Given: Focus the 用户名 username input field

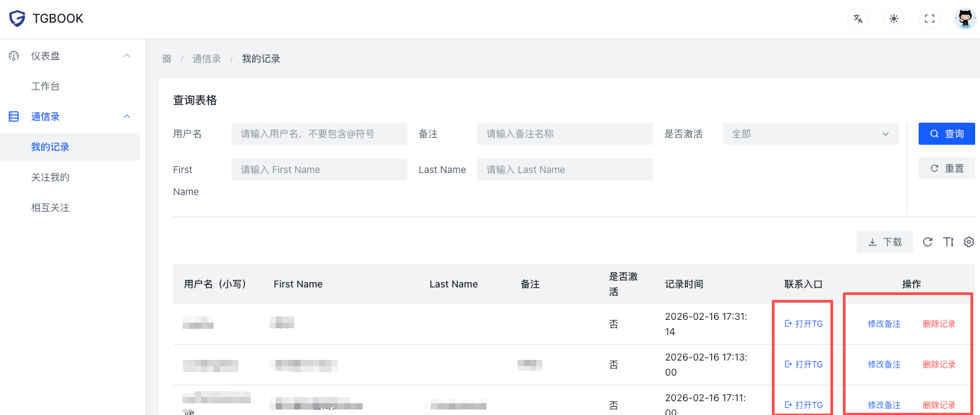Looking at the screenshot, I should pyautogui.click(x=319, y=134).
